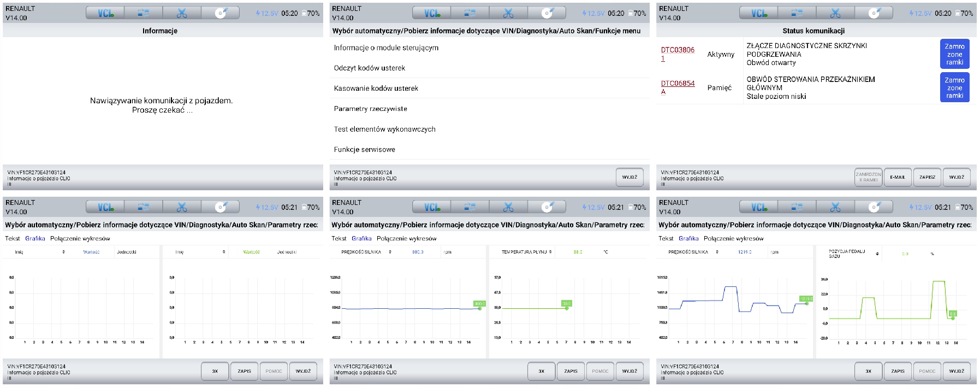This screenshot has height=388, width=980.
Task: Tap ZAMROŻONE RAMKI button in bottom bar
Action: [868, 177]
